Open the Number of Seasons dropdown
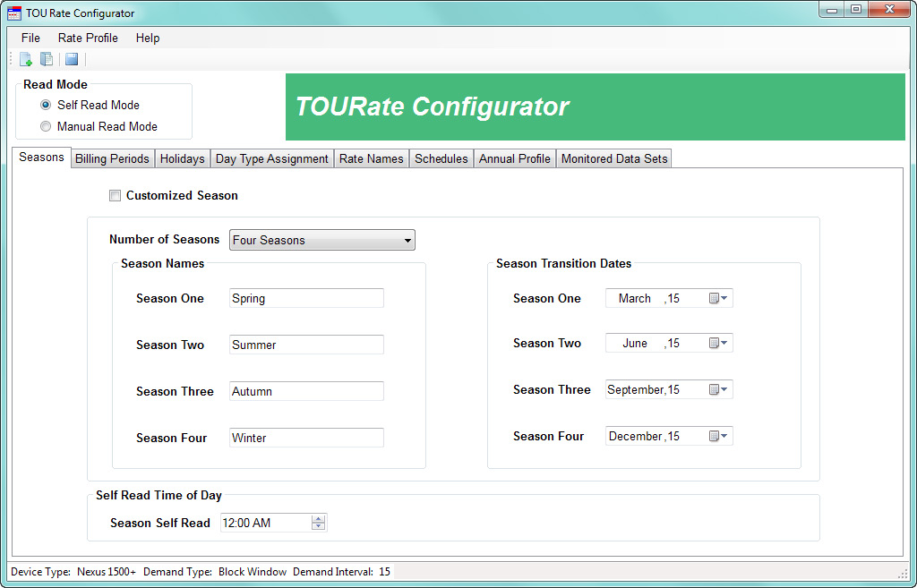Screen dimensions: 917x588 point(322,240)
